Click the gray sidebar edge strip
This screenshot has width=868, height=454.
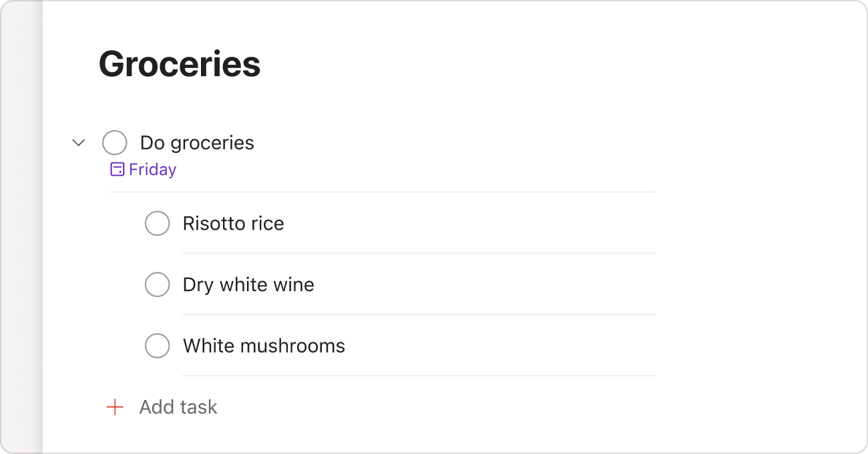click(21, 227)
